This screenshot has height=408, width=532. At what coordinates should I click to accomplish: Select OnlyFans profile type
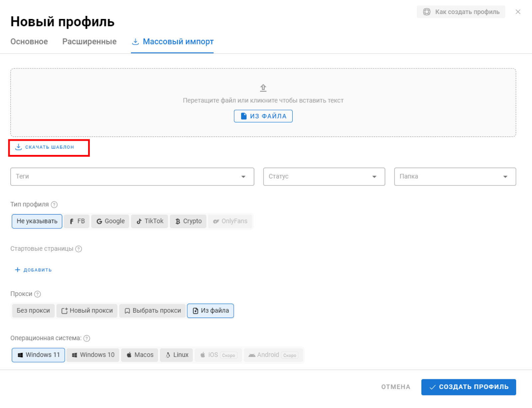click(230, 221)
